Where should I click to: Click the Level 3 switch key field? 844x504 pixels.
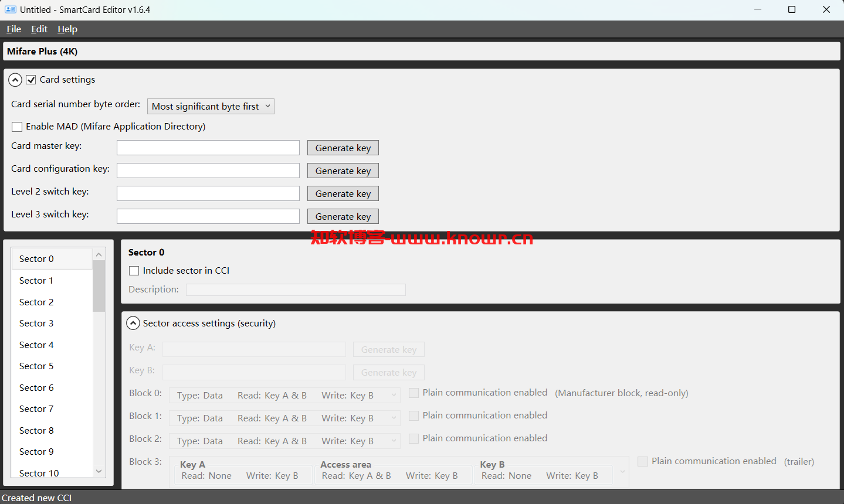[208, 216]
